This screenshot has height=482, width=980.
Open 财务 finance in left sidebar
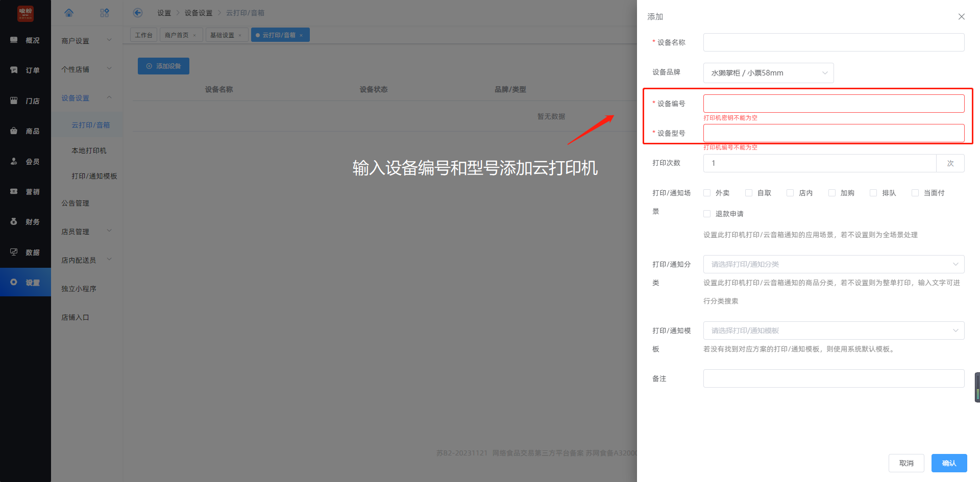pos(26,222)
